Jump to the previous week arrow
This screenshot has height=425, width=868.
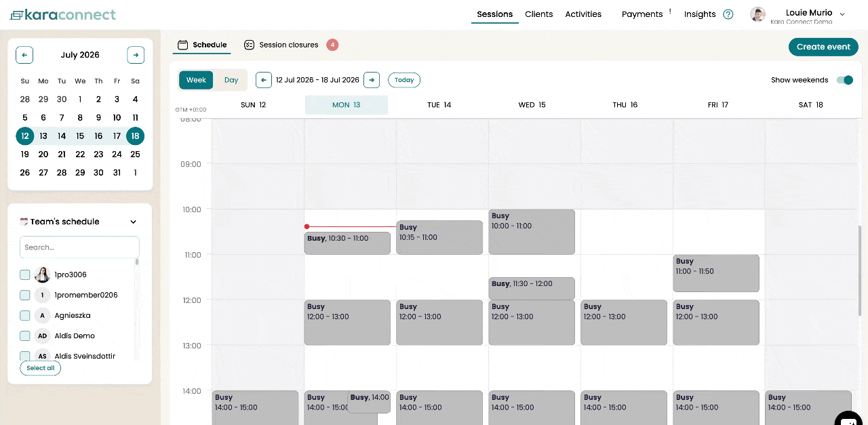coord(264,80)
